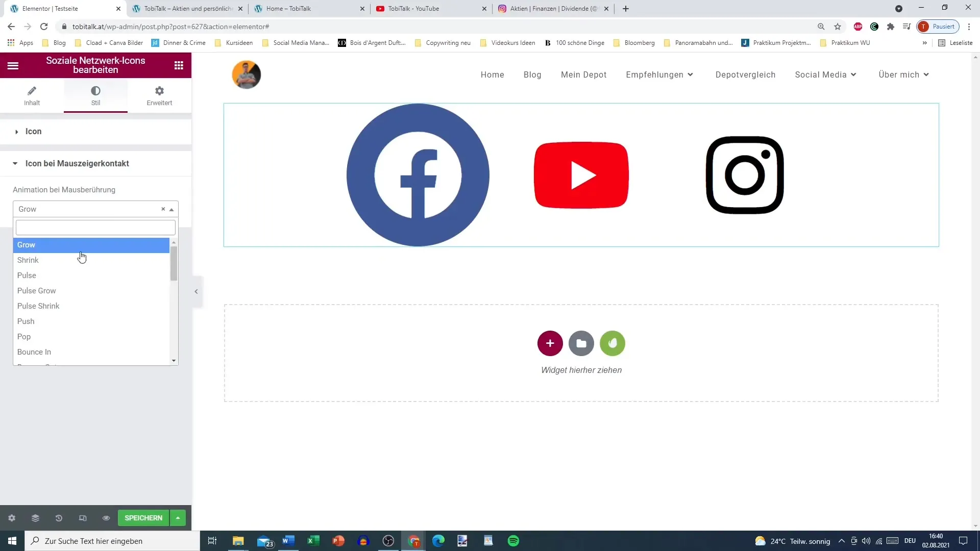Screen dimensions: 980x551
Task: Open Excel from the taskbar
Action: [313, 541]
